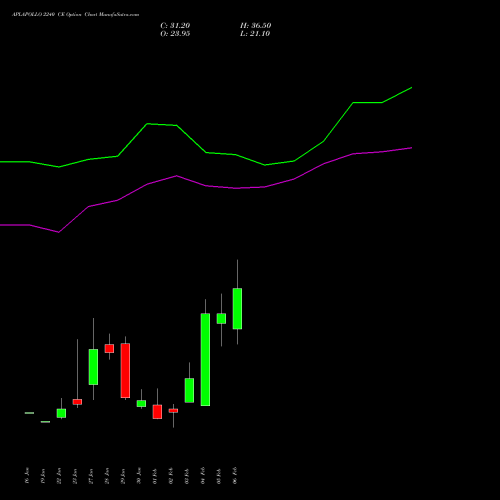500x500 pixels.
Task: Select the green candle for 03 Feb
Action: click(189, 390)
